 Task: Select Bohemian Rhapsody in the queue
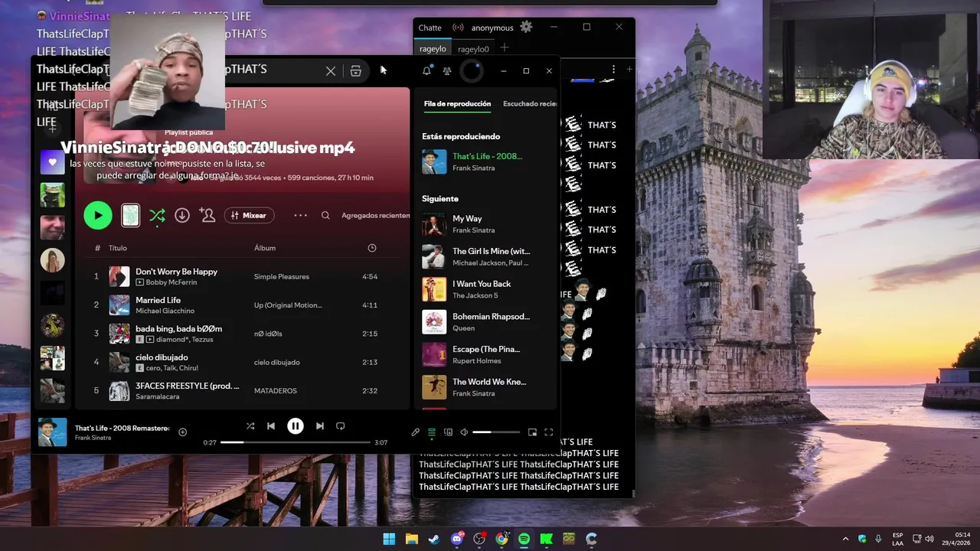(487, 322)
